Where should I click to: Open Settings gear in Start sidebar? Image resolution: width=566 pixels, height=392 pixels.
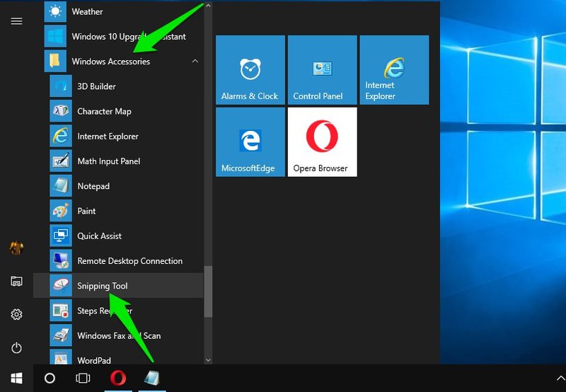pyautogui.click(x=16, y=314)
